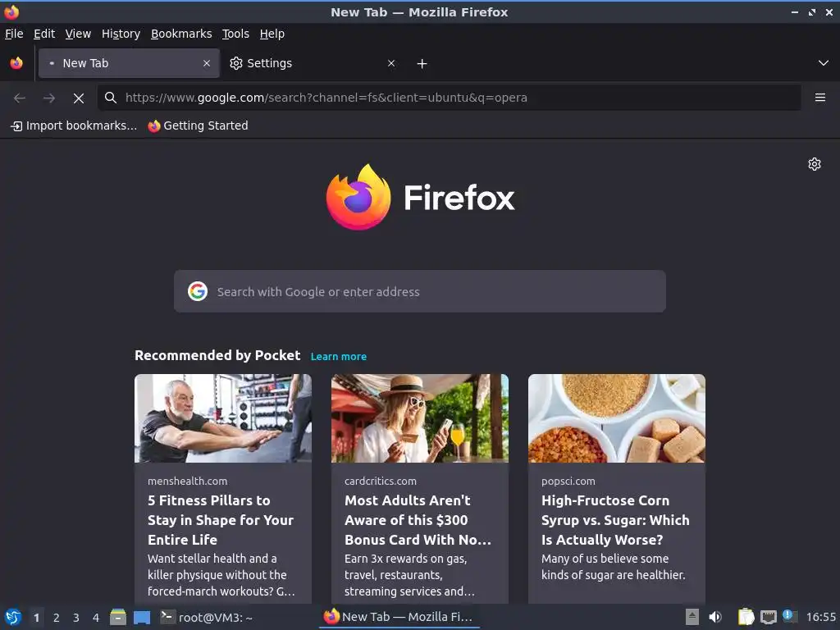Click the Google logo in search box

[x=198, y=291]
